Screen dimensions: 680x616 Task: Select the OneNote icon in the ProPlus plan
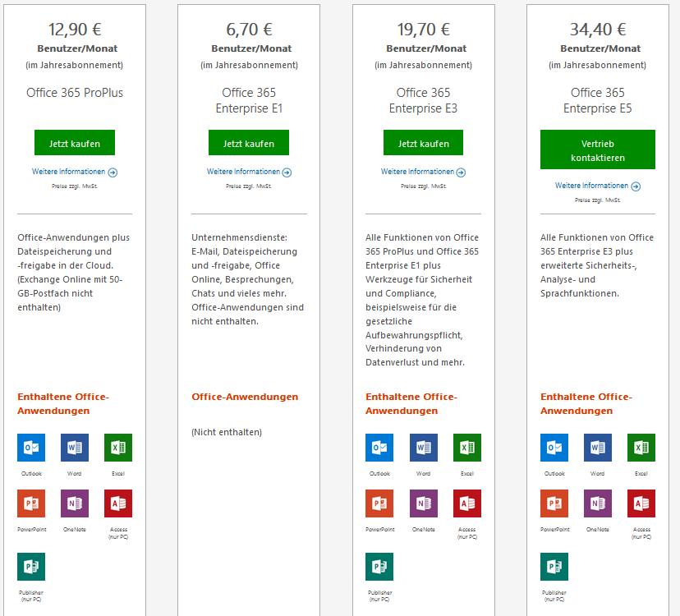[75, 503]
